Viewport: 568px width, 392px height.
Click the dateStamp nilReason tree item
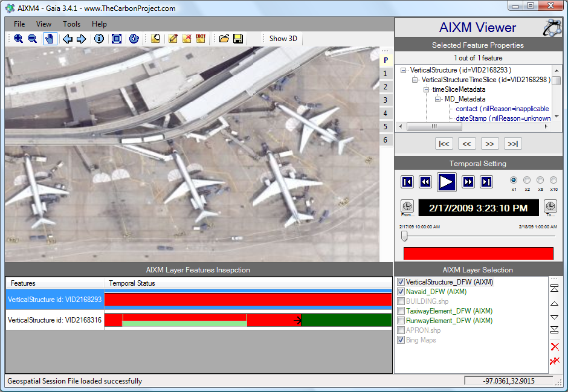pos(503,118)
